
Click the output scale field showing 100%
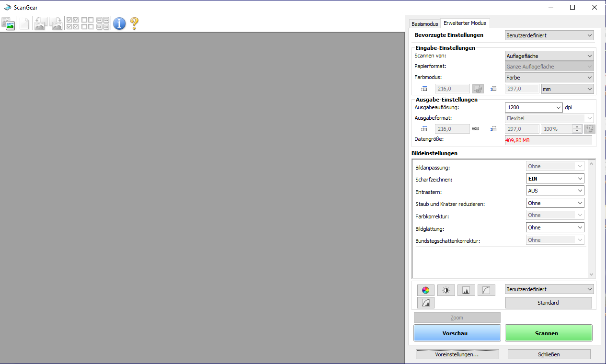coord(557,129)
